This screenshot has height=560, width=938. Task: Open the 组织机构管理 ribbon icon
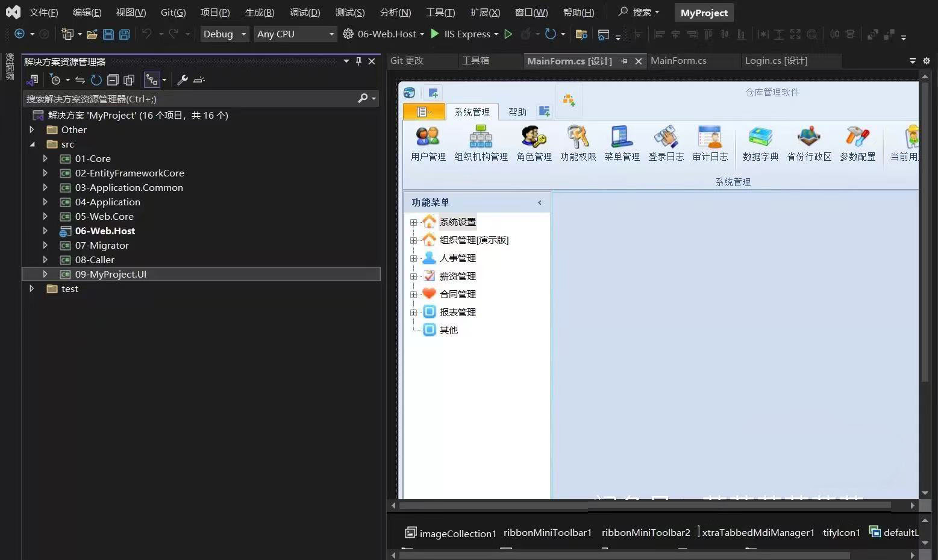(x=481, y=144)
